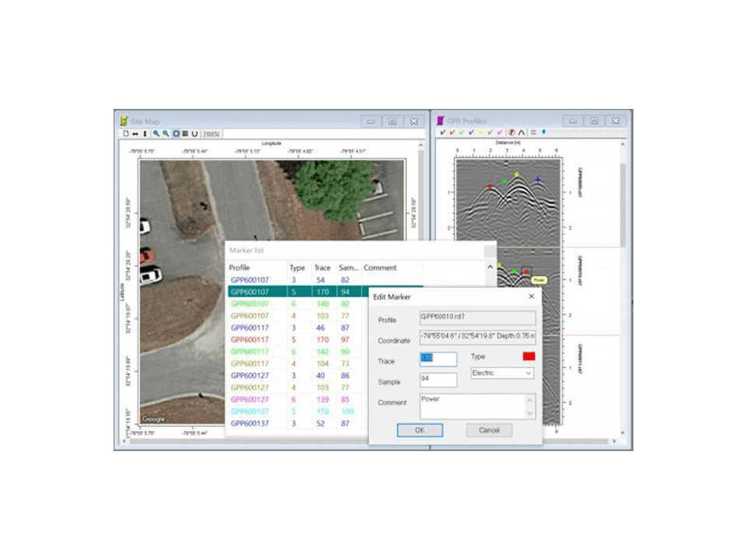This screenshot has width=747, height=560.
Task: Select the green check marker in GPR Profiles toolbar
Action: 461,132
